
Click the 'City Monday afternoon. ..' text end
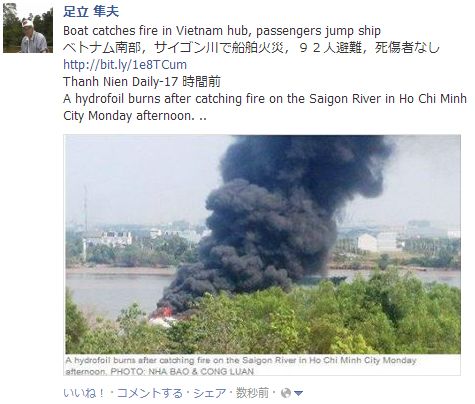(x=135, y=116)
